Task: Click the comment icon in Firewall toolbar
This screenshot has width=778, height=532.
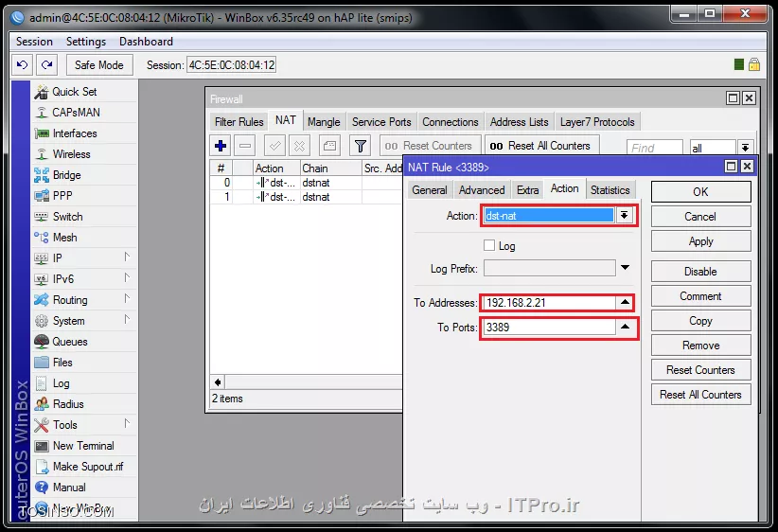Action: pos(329,146)
